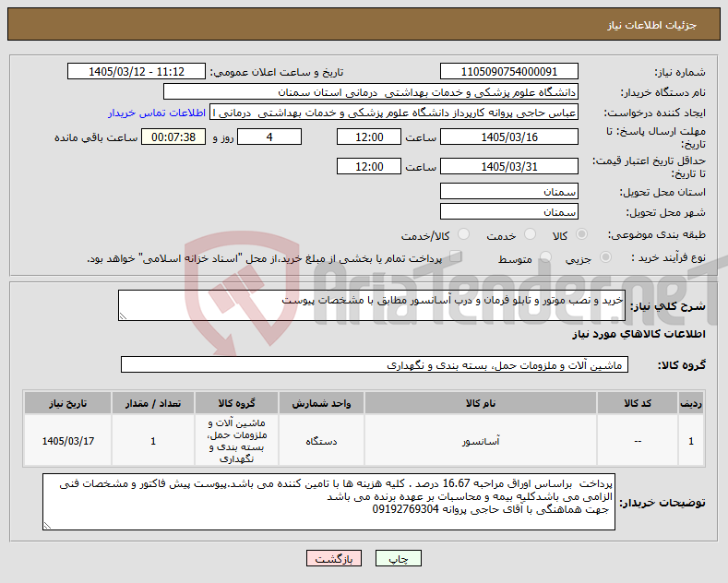
Task: Click the کد کالا column header
Action: point(638,403)
